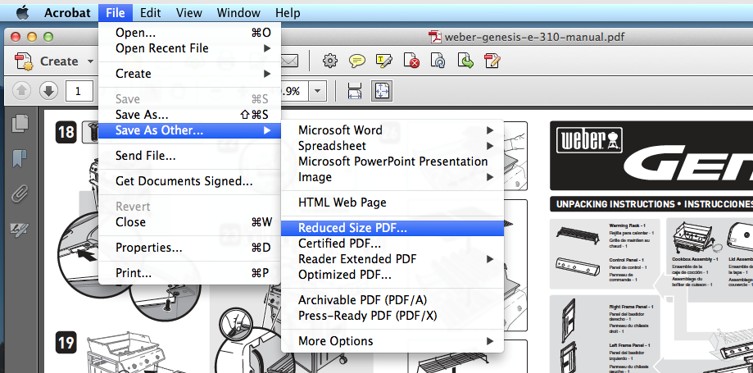The height and width of the screenshot is (373, 753).
Task: Save as Microsoft PowerPoint Presentation
Action: (392, 161)
